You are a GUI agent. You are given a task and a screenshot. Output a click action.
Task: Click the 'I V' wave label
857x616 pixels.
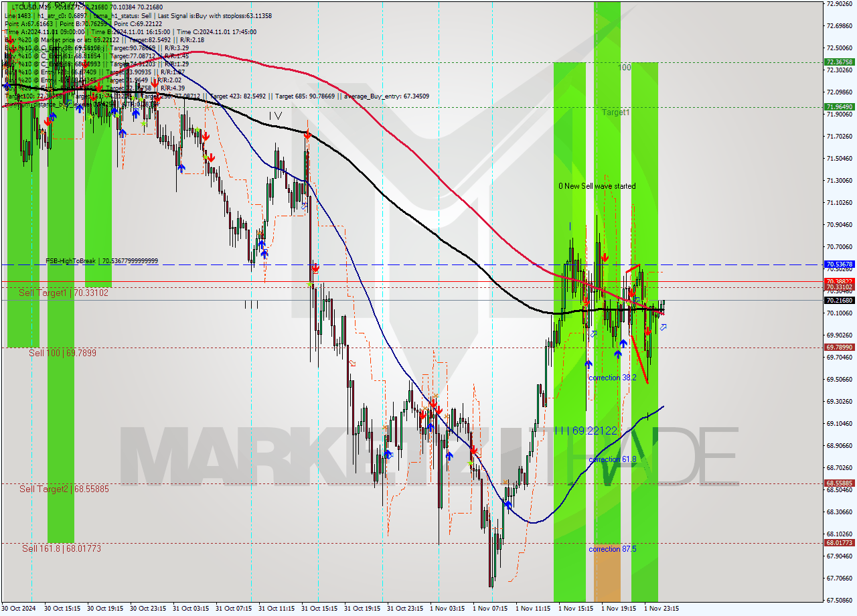[x=275, y=116]
